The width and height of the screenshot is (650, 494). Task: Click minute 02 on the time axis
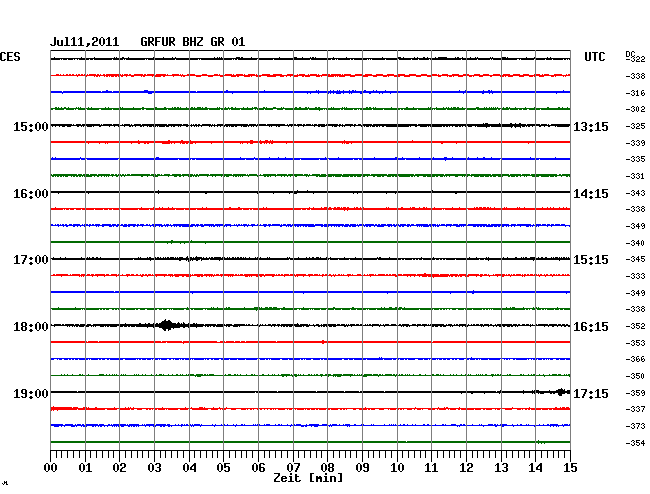(119, 468)
